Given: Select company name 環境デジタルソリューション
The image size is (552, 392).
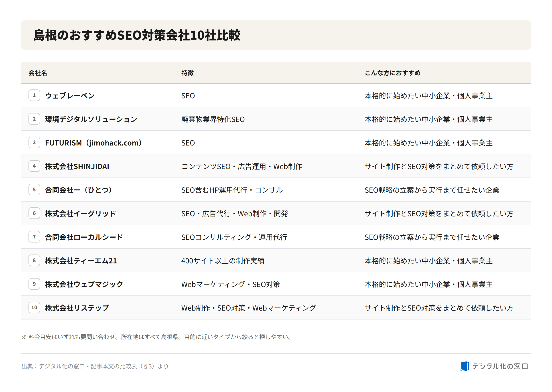Looking at the screenshot, I should (91, 119).
